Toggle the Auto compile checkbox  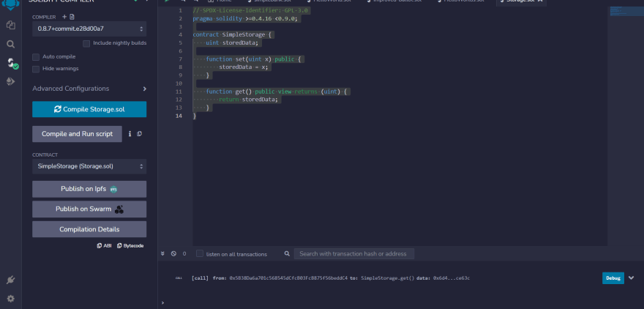click(x=36, y=56)
